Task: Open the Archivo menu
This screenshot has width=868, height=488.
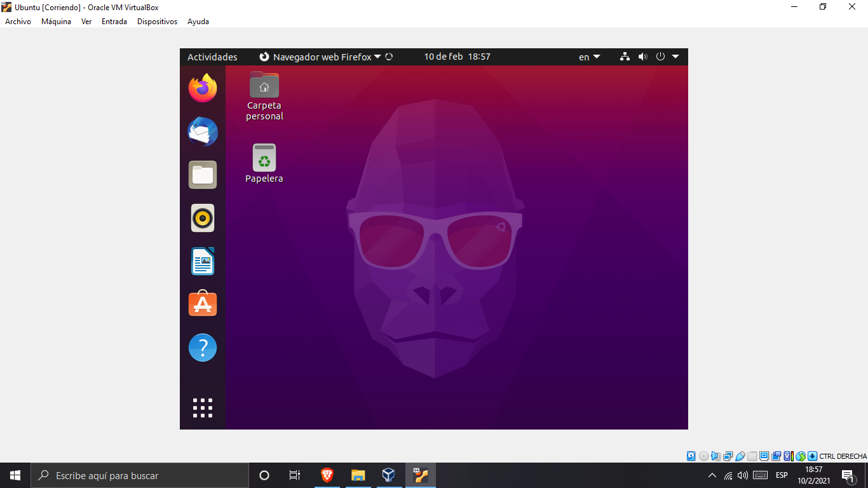Action: 18,22
